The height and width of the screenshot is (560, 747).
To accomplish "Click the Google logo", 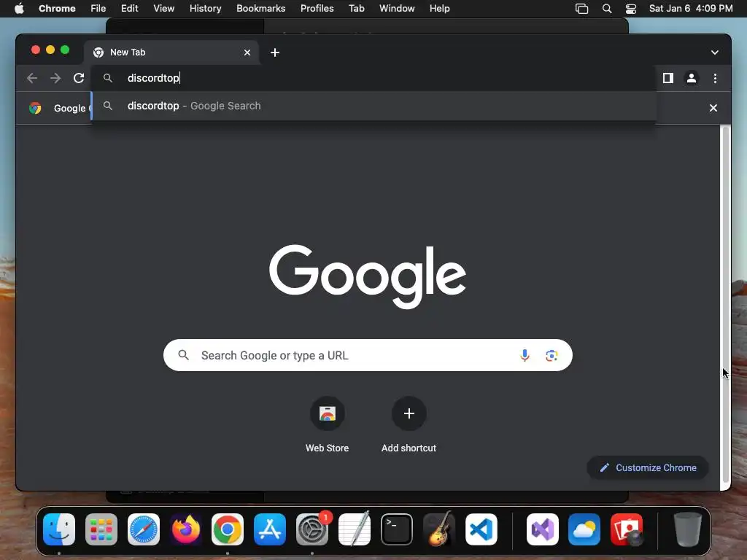I will point(368,276).
